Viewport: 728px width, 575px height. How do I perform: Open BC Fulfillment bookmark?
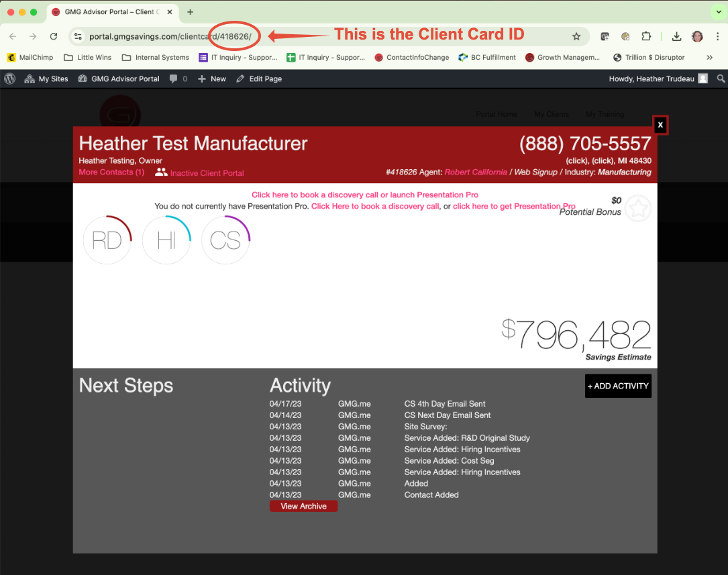click(x=487, y=58)
